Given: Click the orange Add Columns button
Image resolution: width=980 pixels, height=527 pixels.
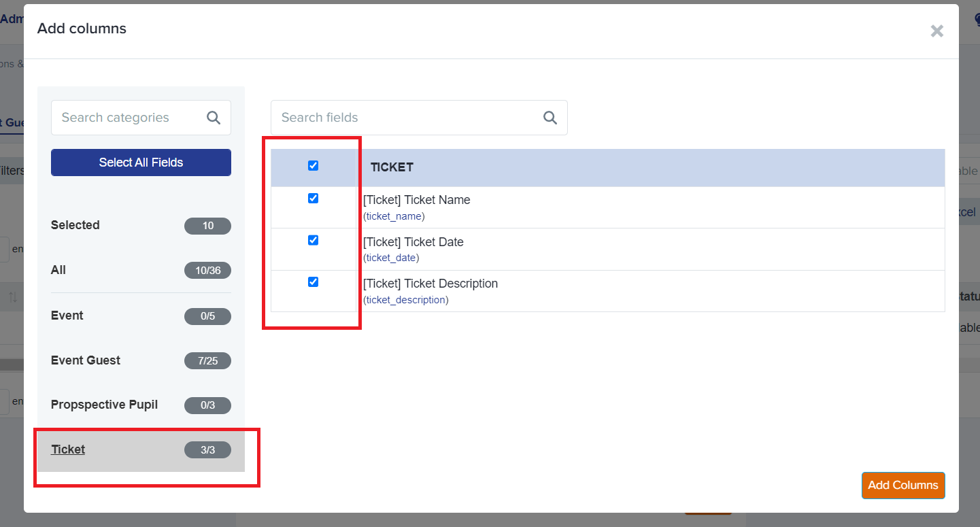Looking at the screenshot, I should coord(902,485).
